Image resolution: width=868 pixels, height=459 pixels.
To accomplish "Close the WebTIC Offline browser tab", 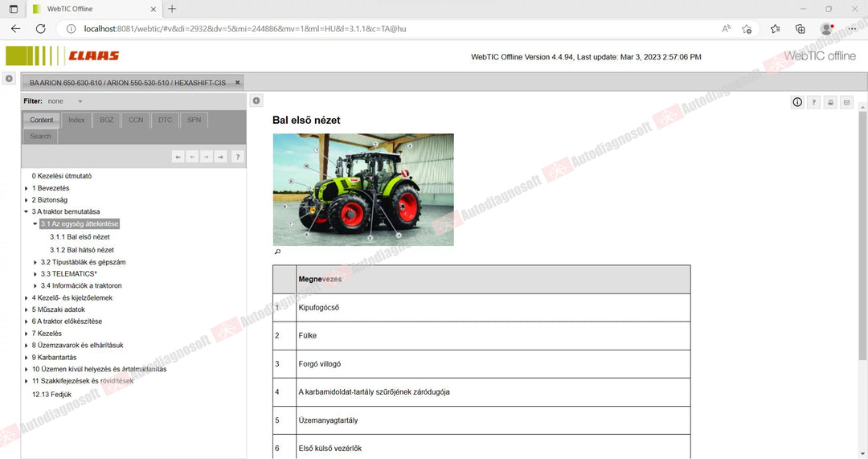I will coord(154,9).
